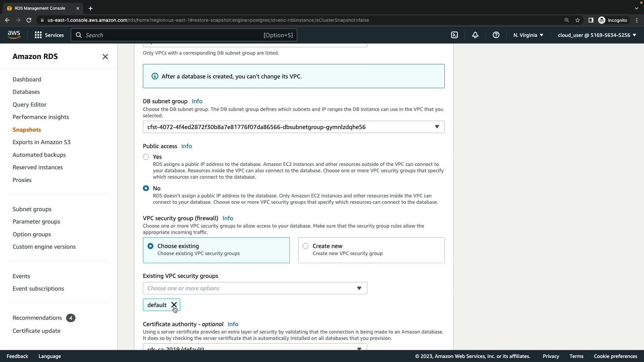Choose Create new VPC security group
644x362 pixels.
pos(306,246)
